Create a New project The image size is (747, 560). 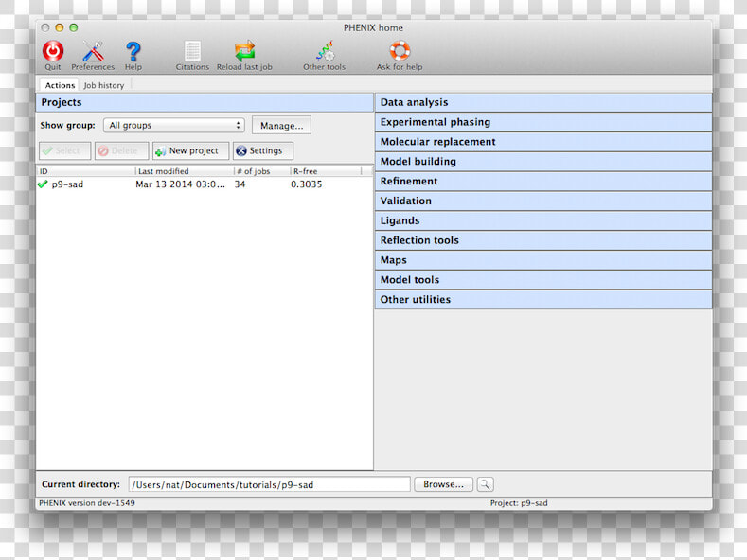coord(190,151)
